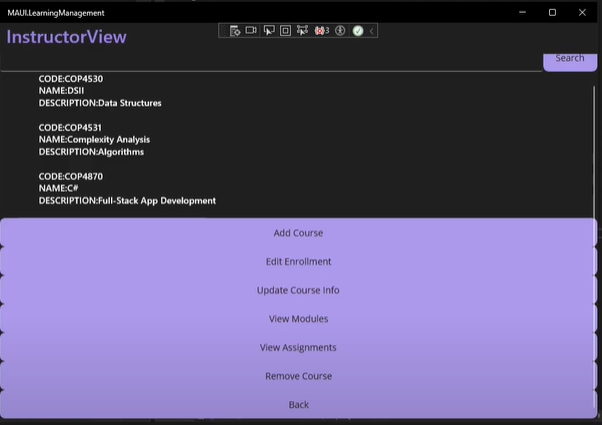Select the COP4870 C# course entry
The image size is (602, 425).
[x=127, y=188]
